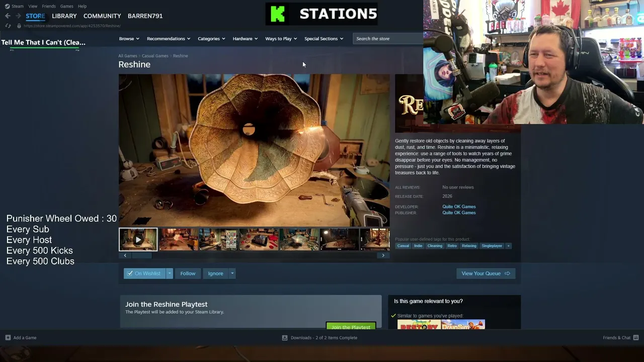Viewport: 644px width, 362px height.
Task: Click the Steam logo icon in the menu bar
Action: [7, 6]
